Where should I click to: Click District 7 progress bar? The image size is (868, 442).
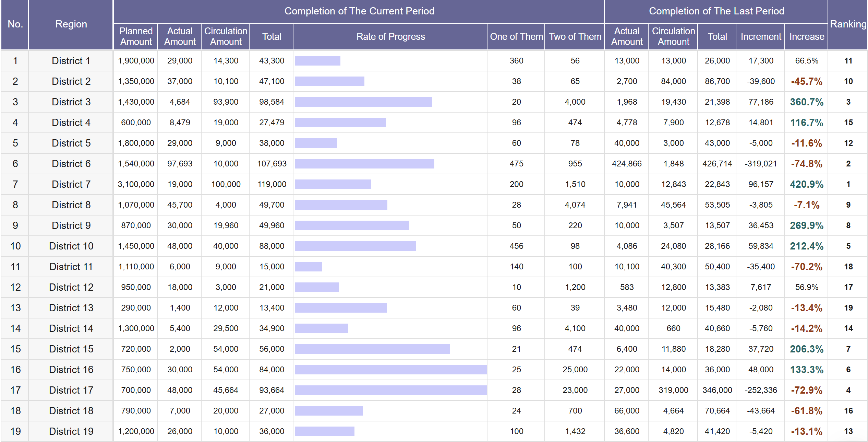tap(333, 184)
